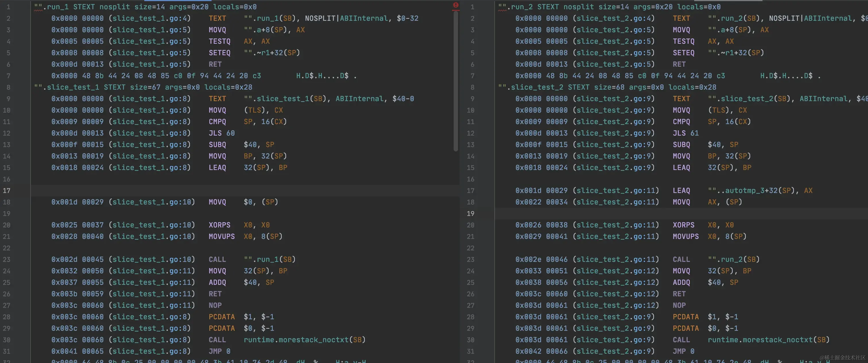Click line number 8 in the left gutter

coord(8,87)
